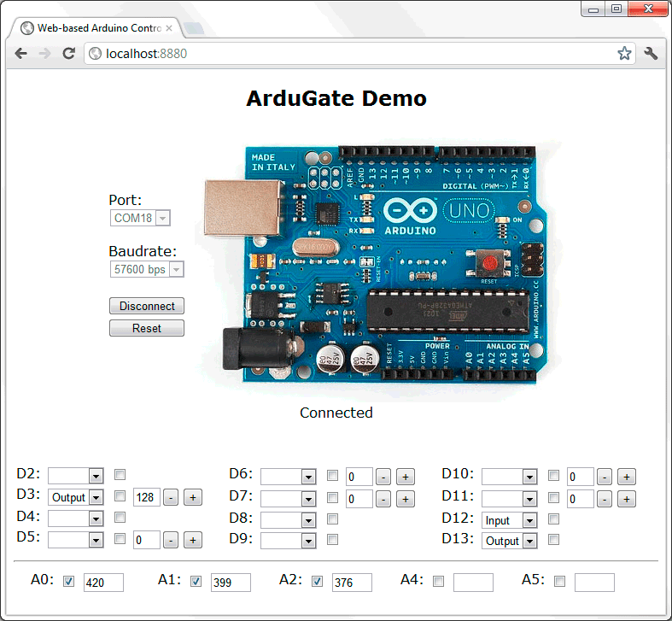Image resolution: width=672 pixels, height=621 pixels.
Task: Increase D3 PWM value with plus button
Action: 193,497
